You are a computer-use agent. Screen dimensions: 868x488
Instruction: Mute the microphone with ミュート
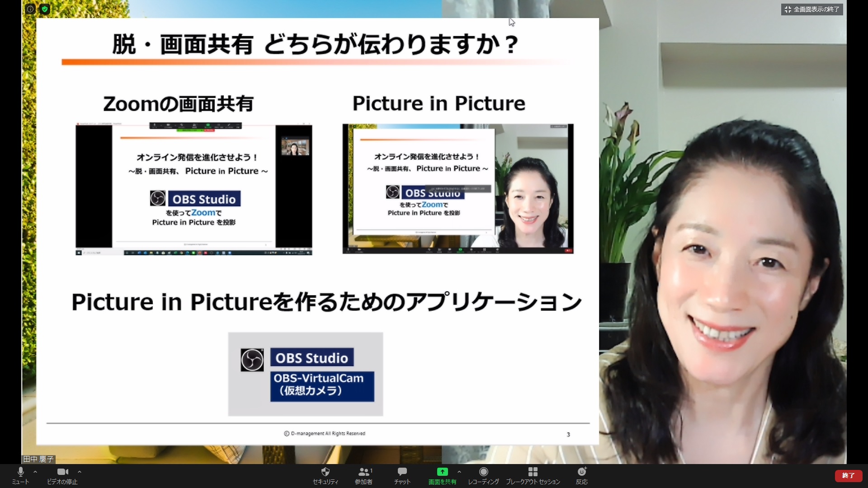point(20,476)
